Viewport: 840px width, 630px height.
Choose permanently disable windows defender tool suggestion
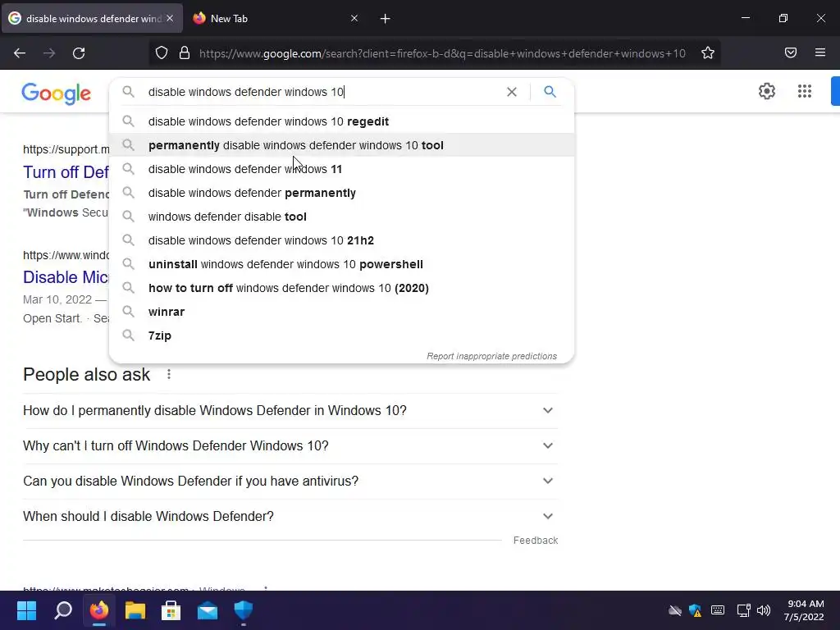(341, 145)
